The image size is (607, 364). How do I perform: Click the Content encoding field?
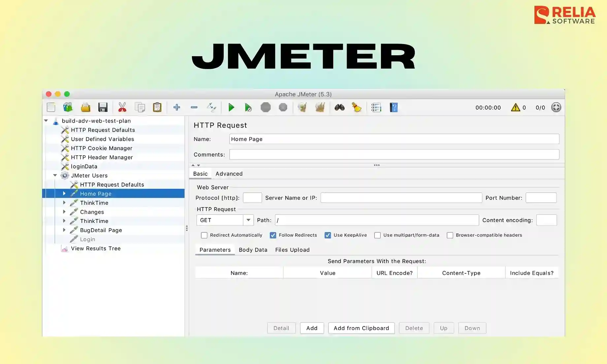(546, 220)
